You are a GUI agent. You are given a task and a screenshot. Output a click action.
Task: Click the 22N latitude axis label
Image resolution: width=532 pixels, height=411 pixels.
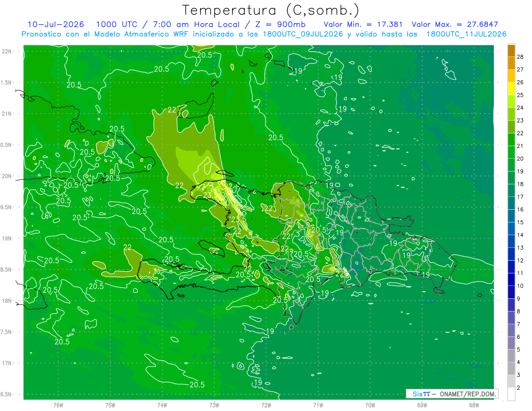click(7, 51)
